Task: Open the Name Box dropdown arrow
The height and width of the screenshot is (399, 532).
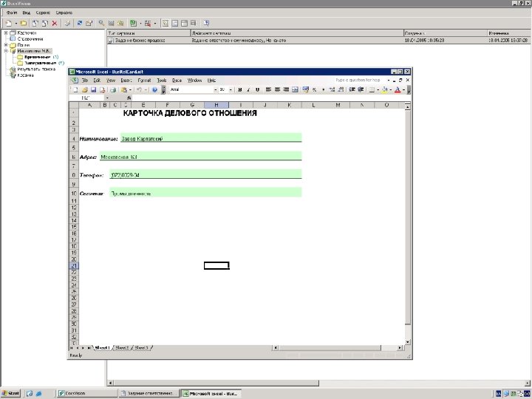Action: [x=107, y=98]
